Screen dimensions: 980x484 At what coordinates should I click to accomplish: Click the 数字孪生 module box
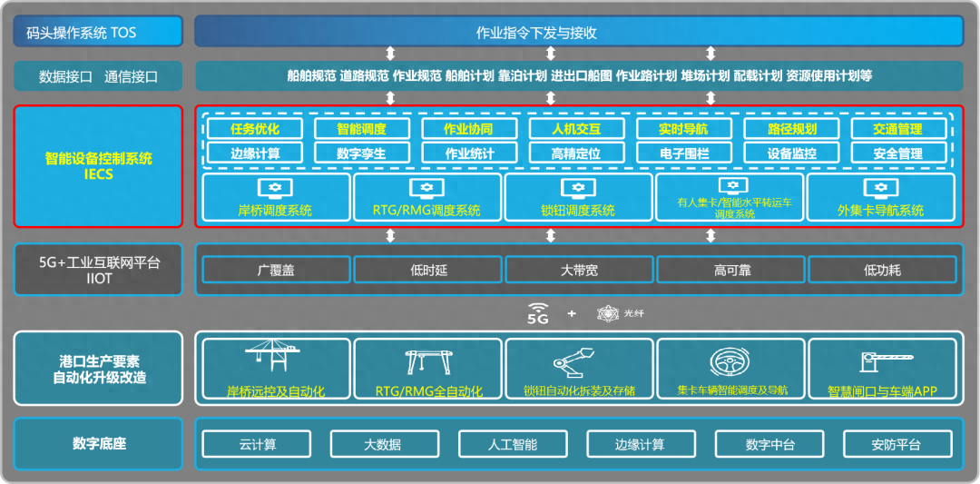pos(362,153)
